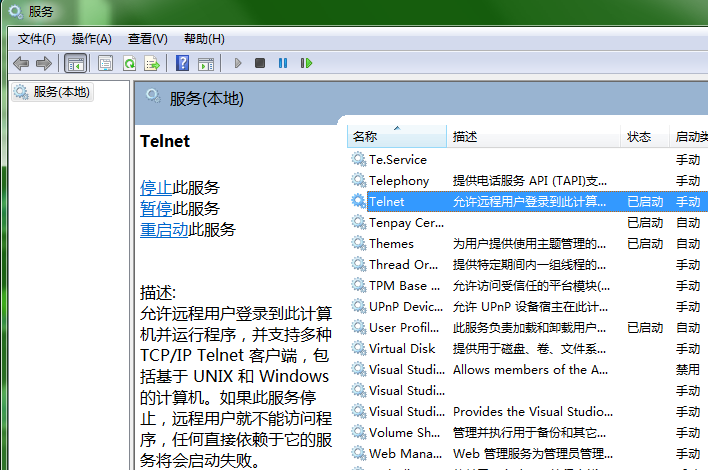Click the Back arrow toolbar icon
708x470 pixels.
point(21,63)
